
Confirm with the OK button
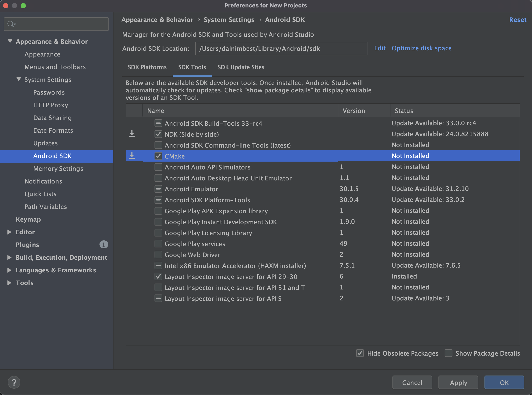504,382
